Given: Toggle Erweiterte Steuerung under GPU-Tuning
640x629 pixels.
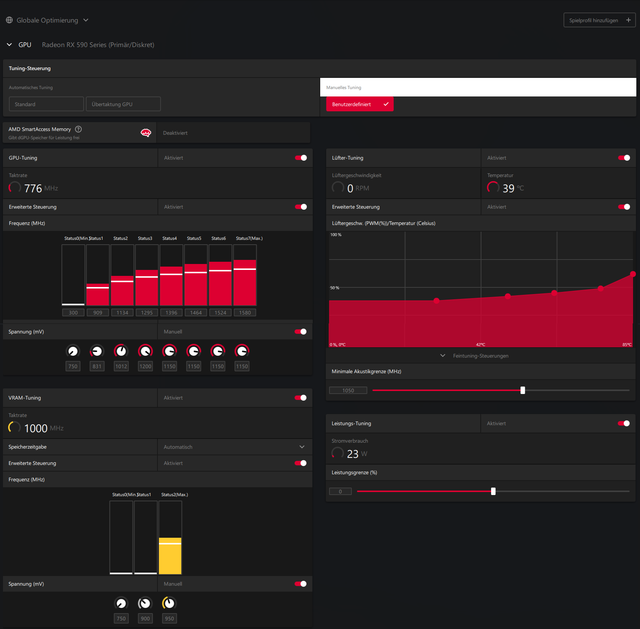Looking at the screenshot, I should click(301, 207).
